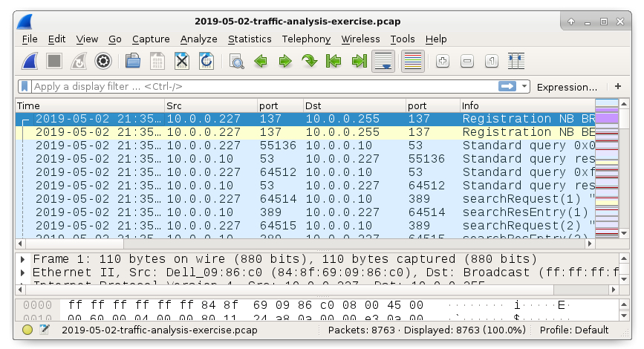Select packet with source port 55136
This screenshot has width=644, height=349.
click(x=305, y=146)
